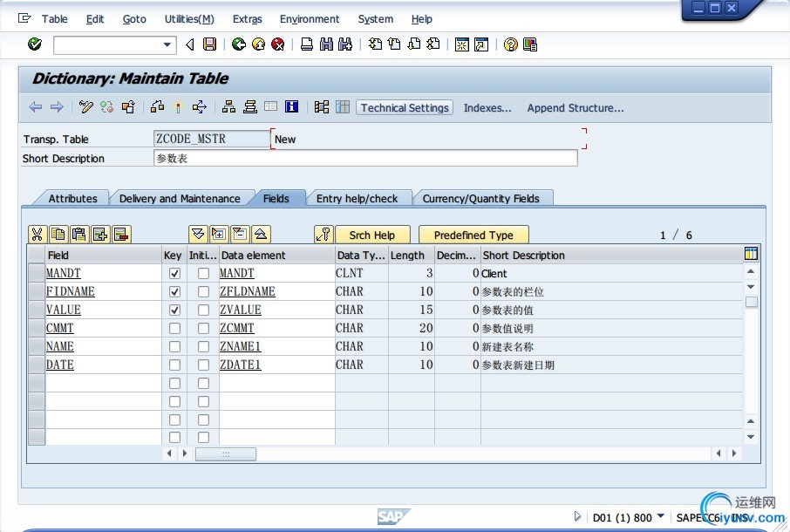Viewport: 790px width, 532px height.
Task: Save the table with the disk icon
Action: tap(209, 44)
